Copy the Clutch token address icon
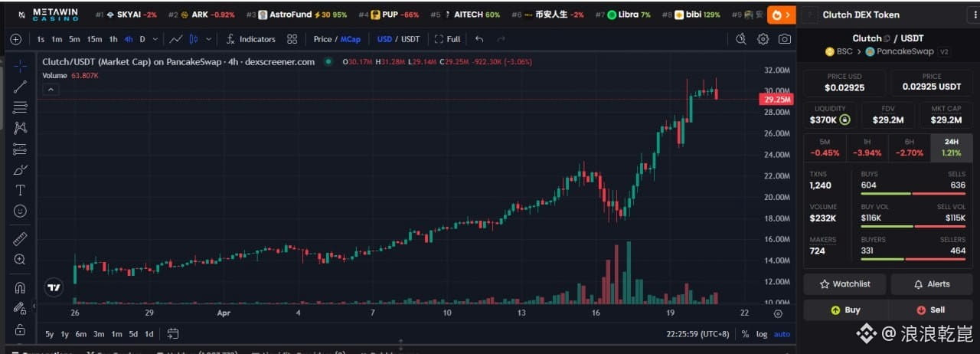980x354 pixels. [887, 38]
